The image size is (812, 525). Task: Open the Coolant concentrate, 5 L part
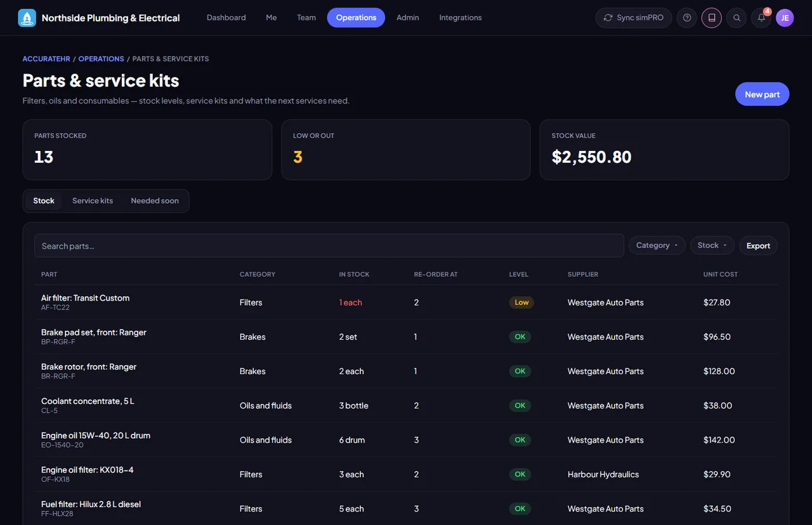[x=88, y=401]
